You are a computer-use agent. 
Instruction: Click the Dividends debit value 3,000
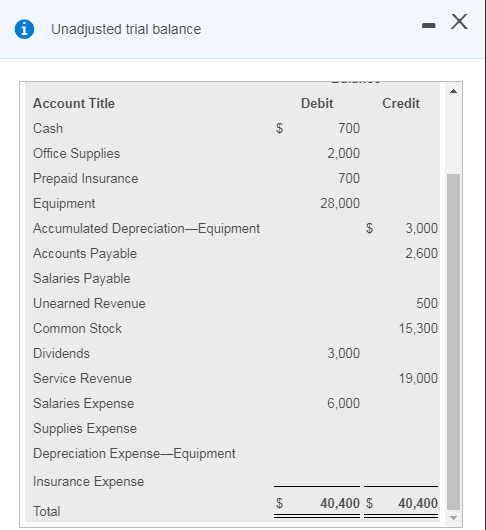[343, 354]
